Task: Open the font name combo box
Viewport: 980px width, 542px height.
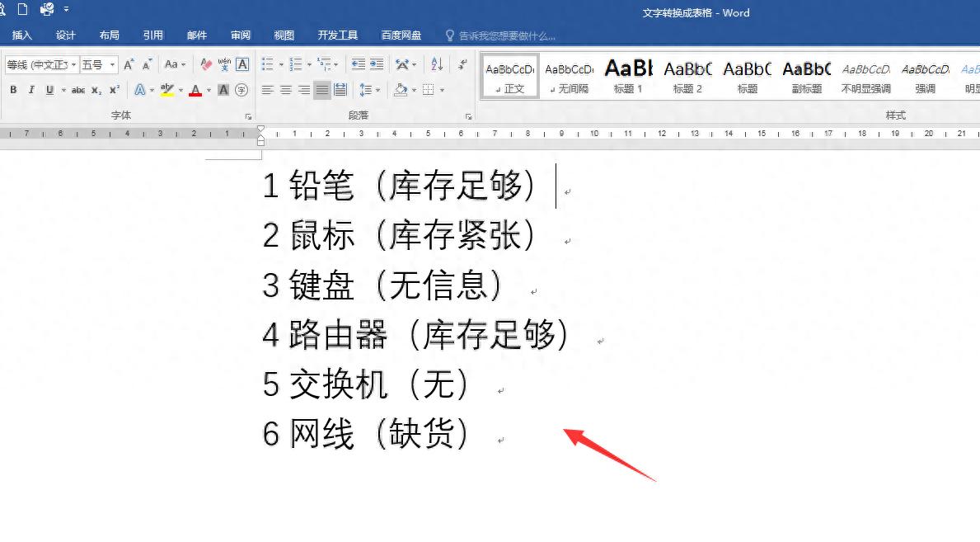Action: (x=41, y=64)
